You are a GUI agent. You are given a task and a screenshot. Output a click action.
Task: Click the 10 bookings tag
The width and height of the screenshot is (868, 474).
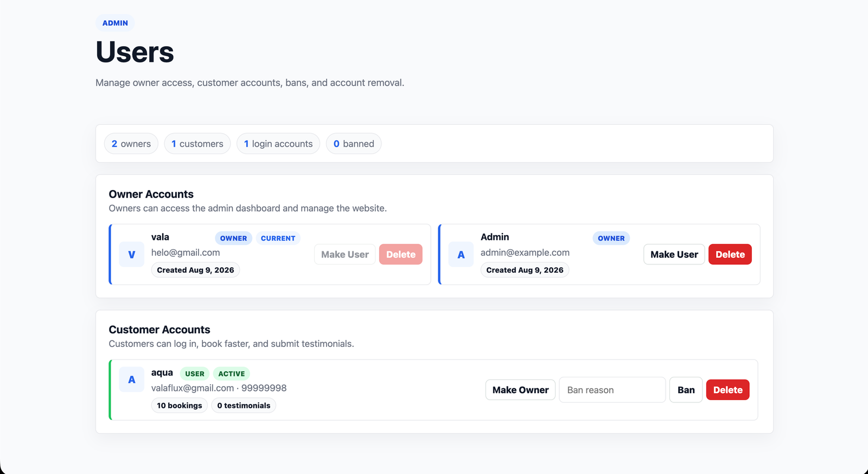pyautogui.click(x=180, y=406)
